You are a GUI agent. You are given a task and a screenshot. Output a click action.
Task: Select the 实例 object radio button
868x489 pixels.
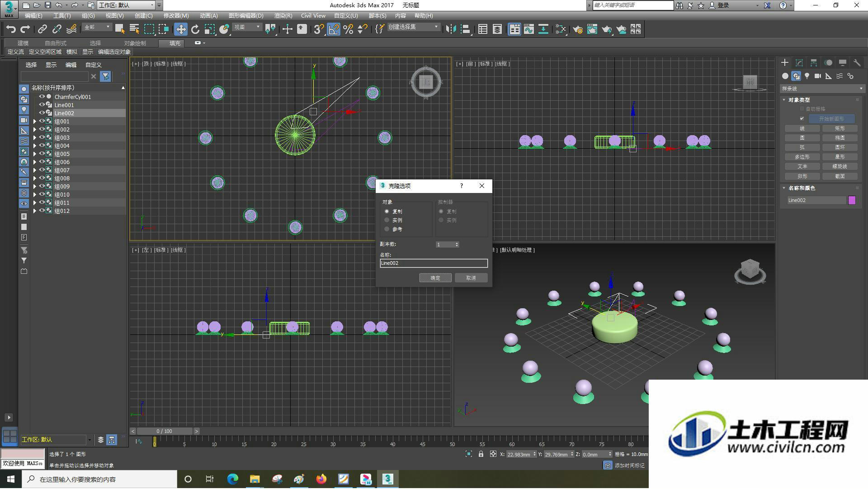pos(387,220)
